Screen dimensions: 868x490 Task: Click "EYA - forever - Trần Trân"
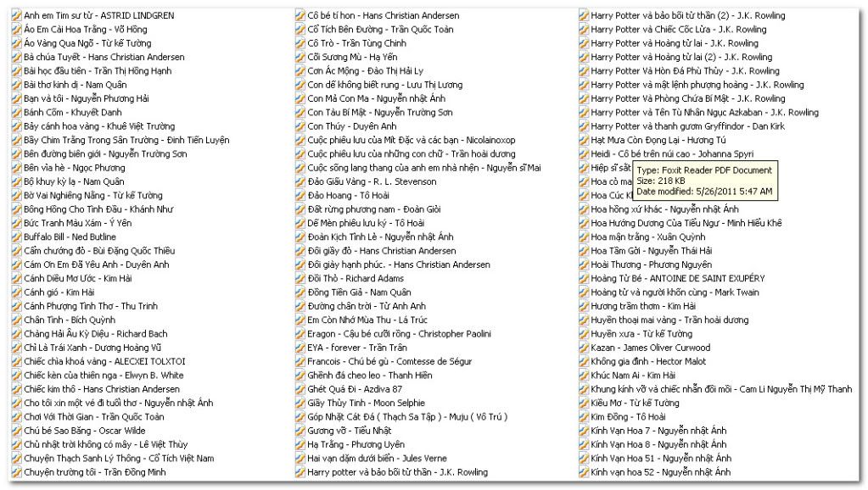357,348
